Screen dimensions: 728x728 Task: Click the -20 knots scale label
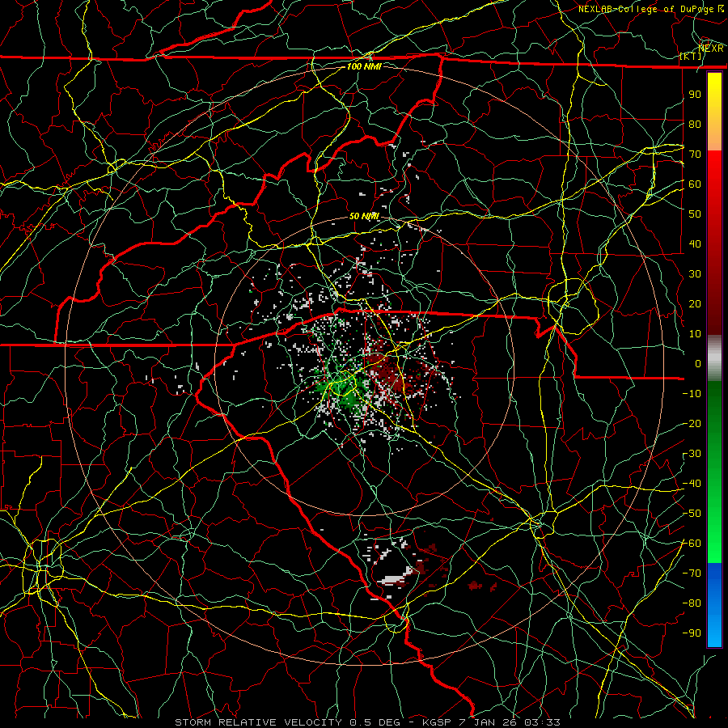click(x=692, y=424)
